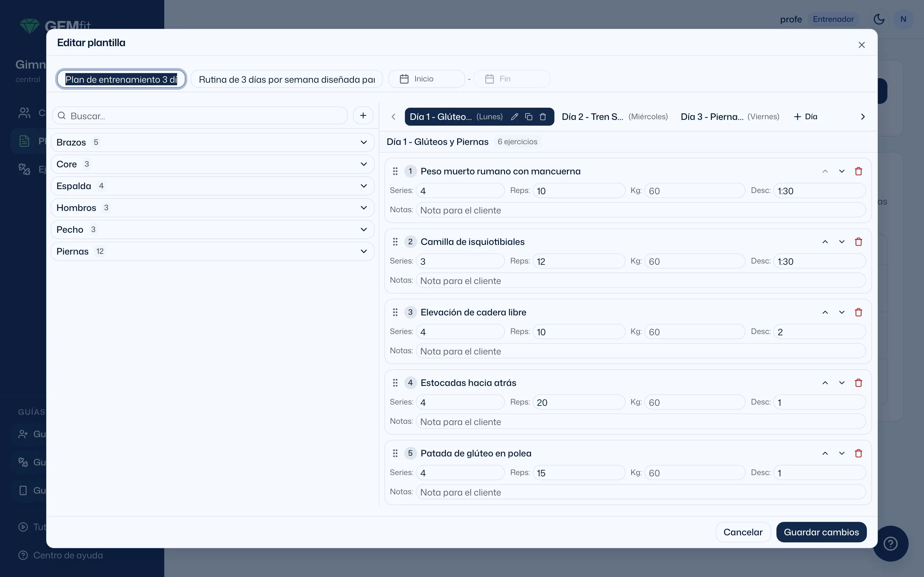924x577 pixels.
Task: Duplicate Día 1 with the copy icon
Action: click(x=528, y=117)
